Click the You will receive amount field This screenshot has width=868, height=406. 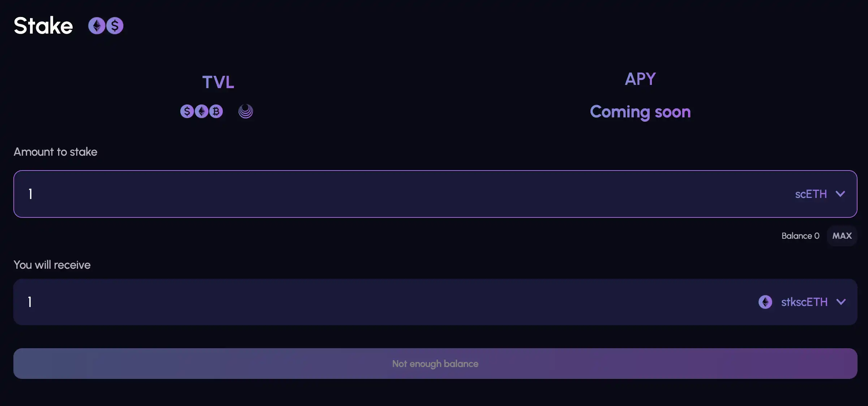pyautogui.click(x=361, y=302)
